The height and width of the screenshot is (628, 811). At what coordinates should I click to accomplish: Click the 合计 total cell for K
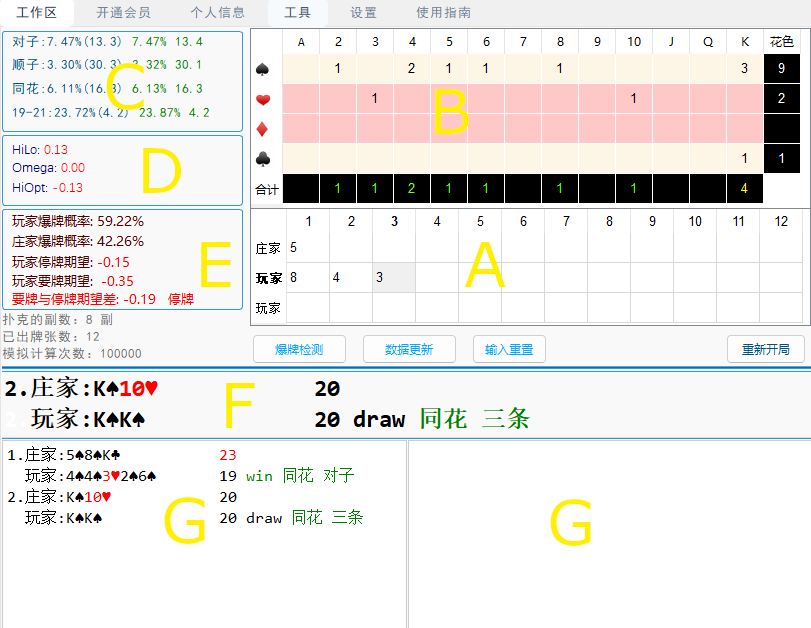coord(744,188)
